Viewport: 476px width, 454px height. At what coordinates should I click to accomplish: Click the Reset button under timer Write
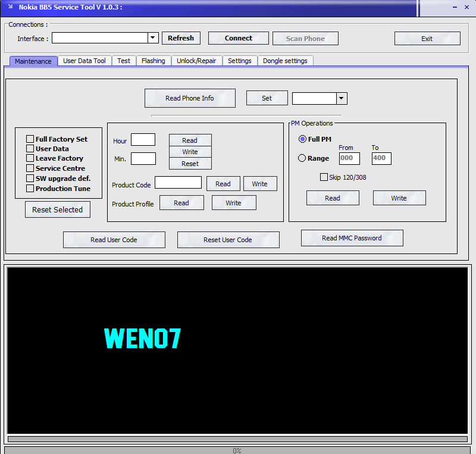[x=190, y=164]
